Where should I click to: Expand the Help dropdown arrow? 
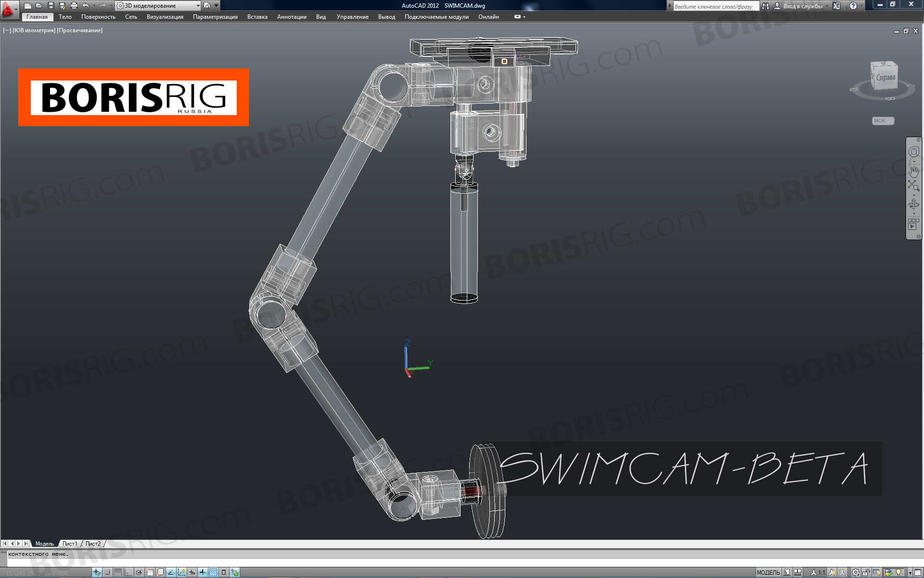click(x=861, y=6)
